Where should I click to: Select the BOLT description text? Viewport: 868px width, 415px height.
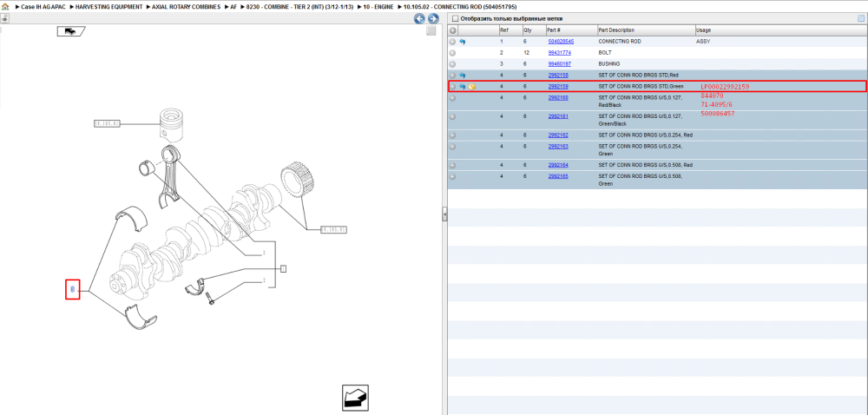tap(605, 53)
